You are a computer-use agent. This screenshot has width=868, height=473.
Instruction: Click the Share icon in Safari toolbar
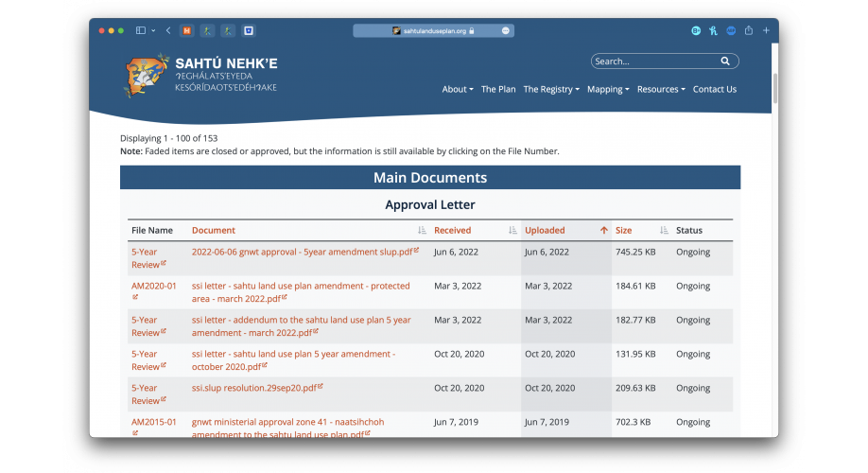click(x=749, y=30)
